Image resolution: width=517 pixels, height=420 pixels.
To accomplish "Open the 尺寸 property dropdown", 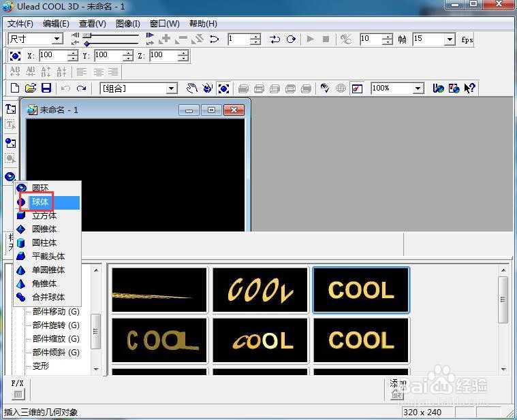I will [x=57, y=39].
